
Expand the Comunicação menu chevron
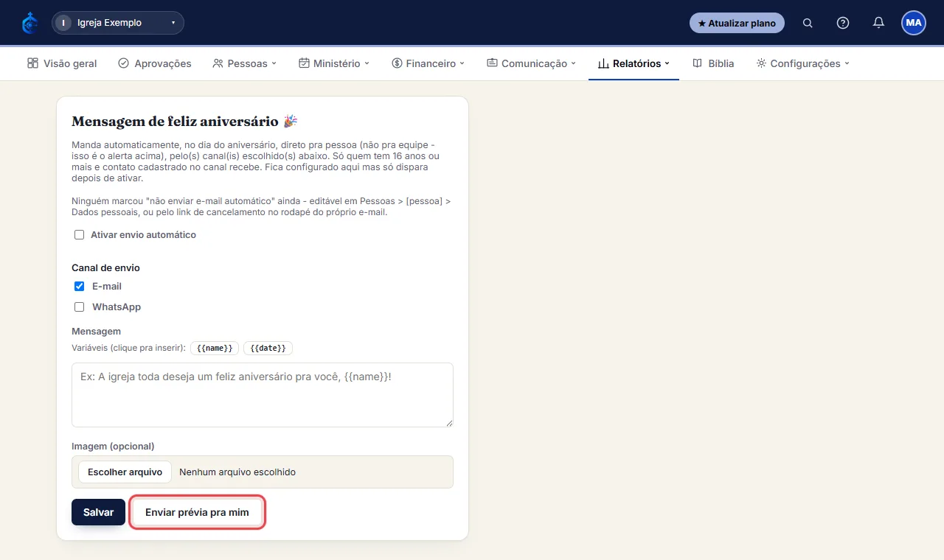point(574,63)
